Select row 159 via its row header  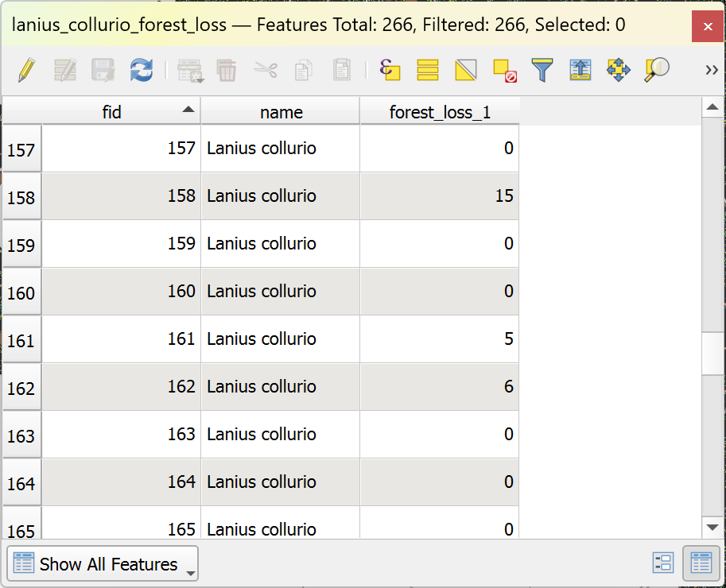[21, 244]
